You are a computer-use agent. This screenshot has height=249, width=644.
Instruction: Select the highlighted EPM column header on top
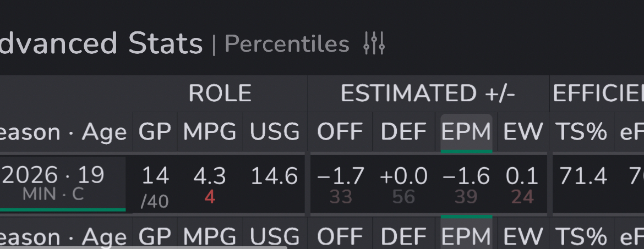466,132
